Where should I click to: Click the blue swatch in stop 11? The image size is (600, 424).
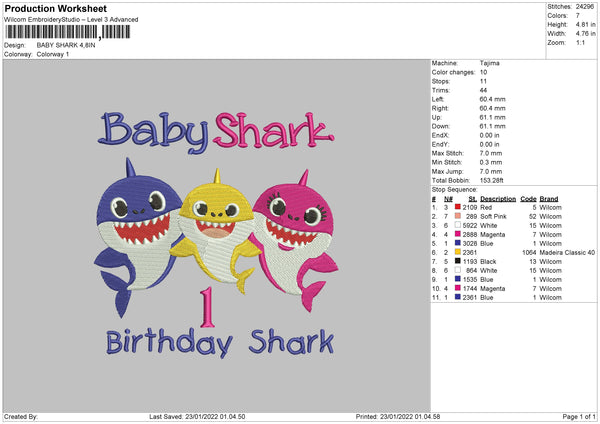point(458,297)
